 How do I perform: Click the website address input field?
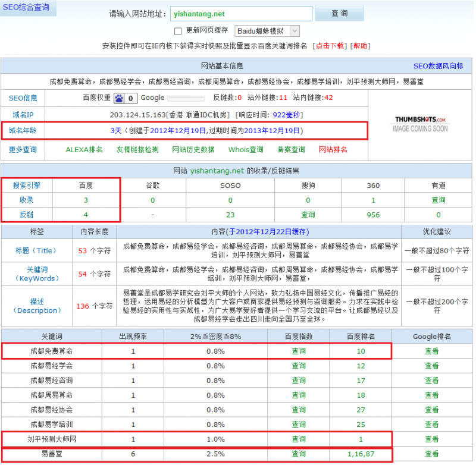241,14
